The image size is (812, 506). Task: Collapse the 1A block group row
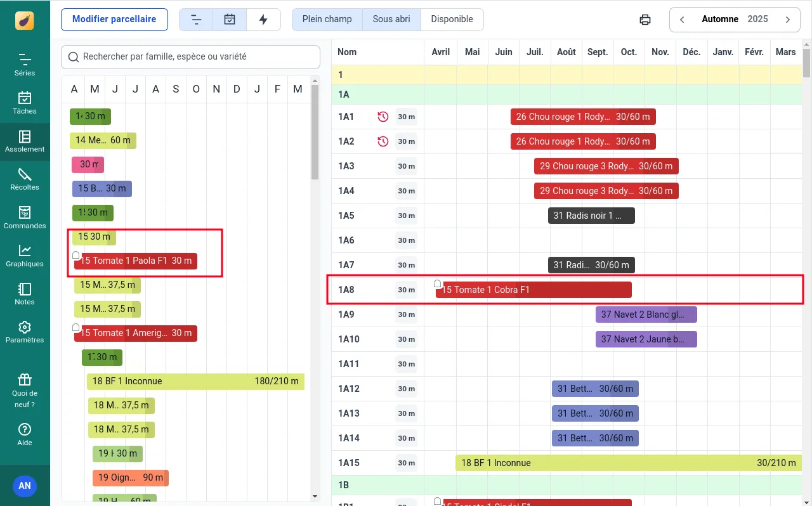coord(344,94)
